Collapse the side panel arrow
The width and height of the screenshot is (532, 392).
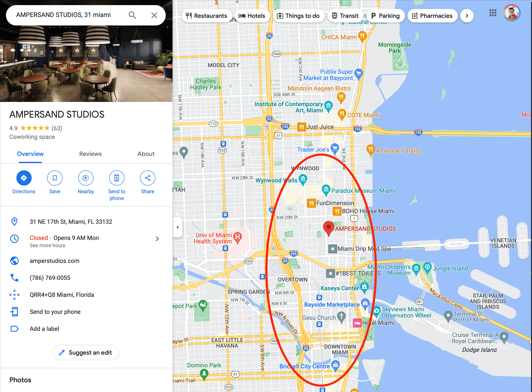tap(177, 227)
